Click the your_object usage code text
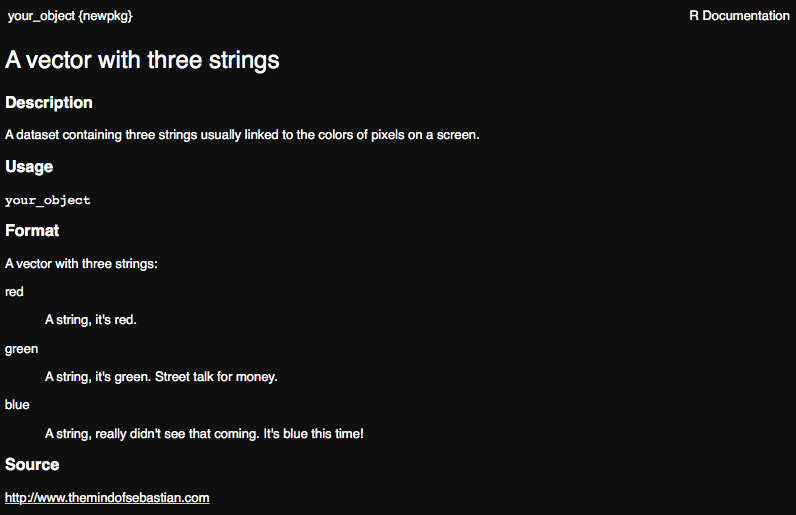 pyautogui.click(x=48, y=200)
